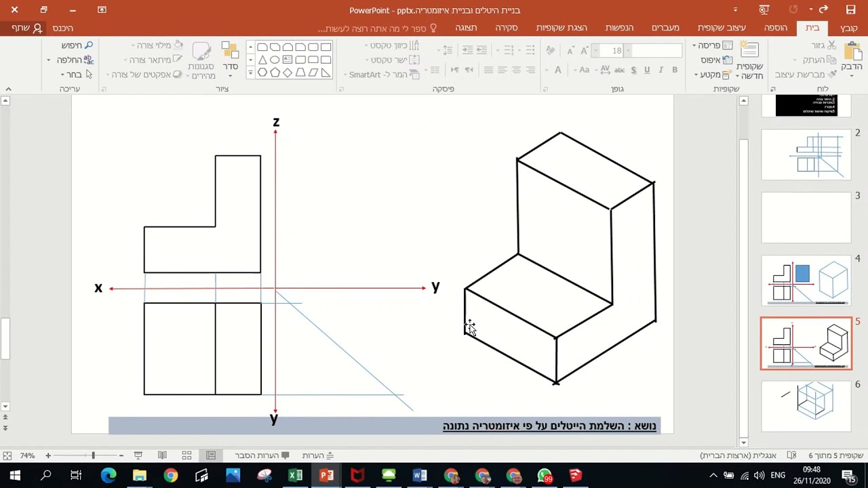Click Find (חיפוש) magnifier button
This screenshot has height=488, width=868.
pos(76,45)
